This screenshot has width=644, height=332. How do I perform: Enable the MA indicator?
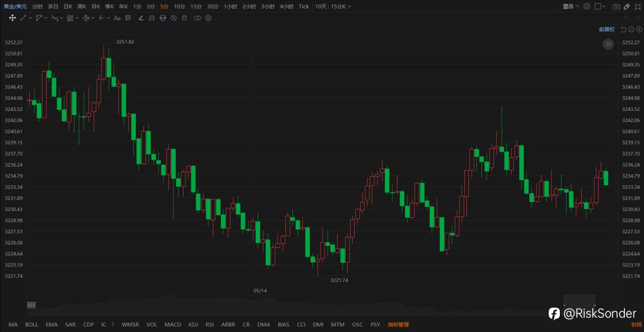(x=13, y=324)
